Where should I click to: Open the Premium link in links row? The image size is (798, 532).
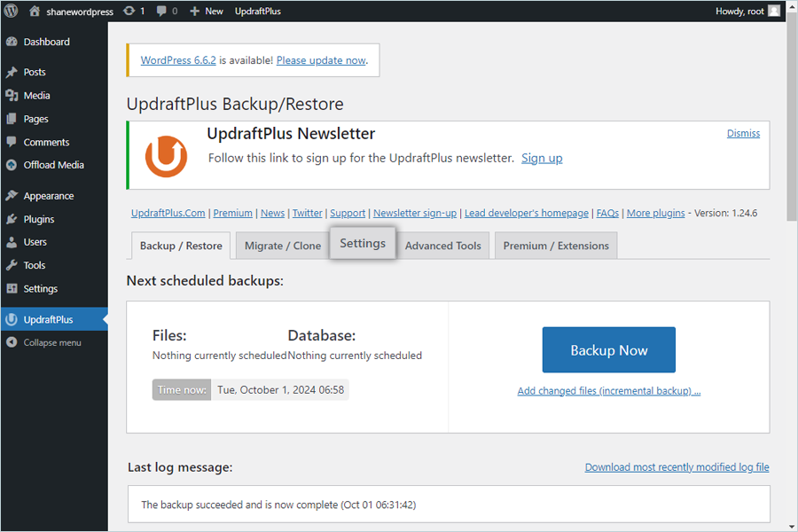pos(232,214)
